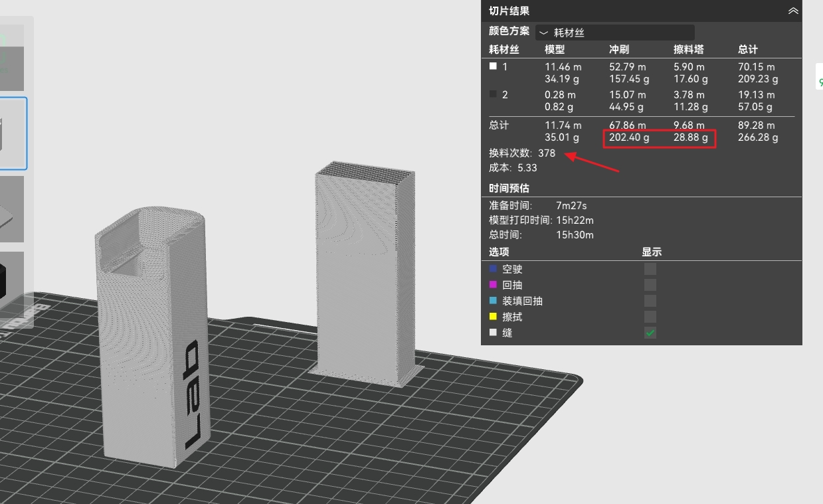Viewport: 823px width, 504px height.
Task: Click the filament 1 total '209.23 g'
Action: (758, 79)
